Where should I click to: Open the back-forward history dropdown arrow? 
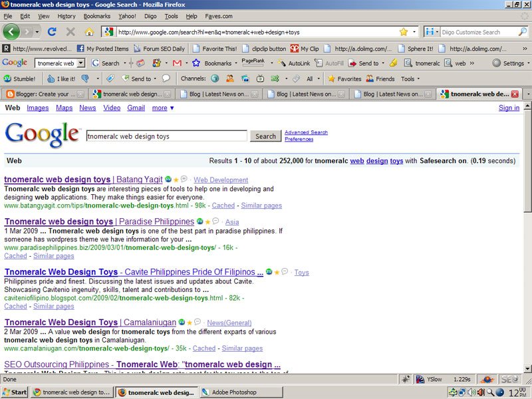(37, 32)
